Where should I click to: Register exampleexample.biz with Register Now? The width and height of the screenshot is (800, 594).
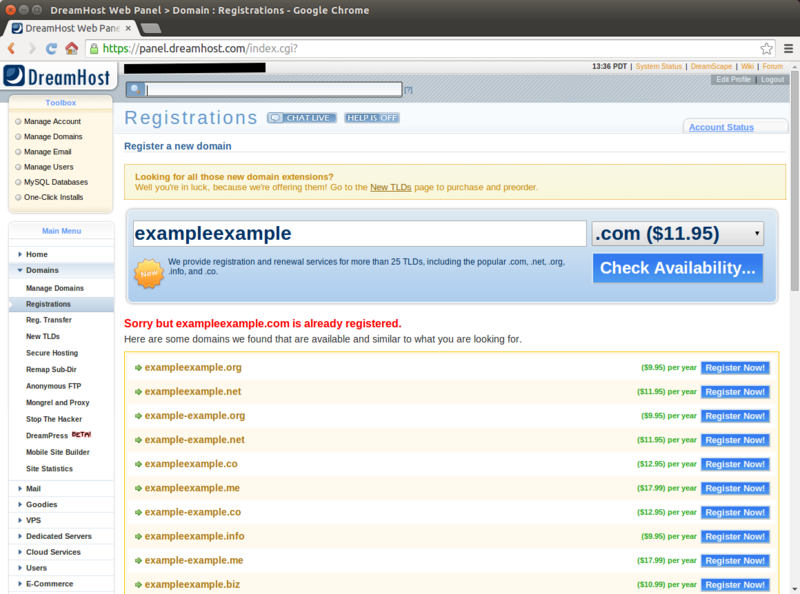pos(735,585)
